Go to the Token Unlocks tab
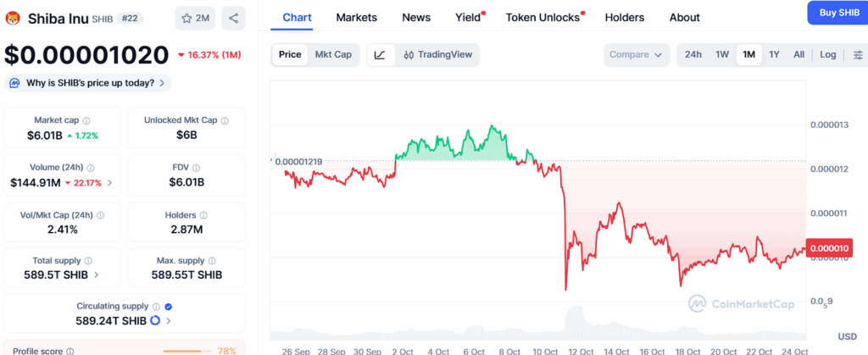The width and height of the screenshot is (868, 355). [542, 17]
